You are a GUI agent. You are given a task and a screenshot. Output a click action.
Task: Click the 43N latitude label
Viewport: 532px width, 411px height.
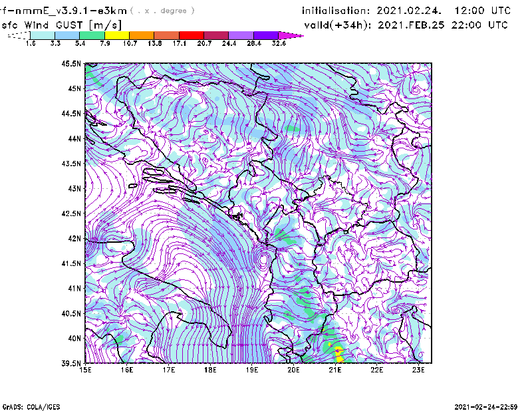coord(74,188)
